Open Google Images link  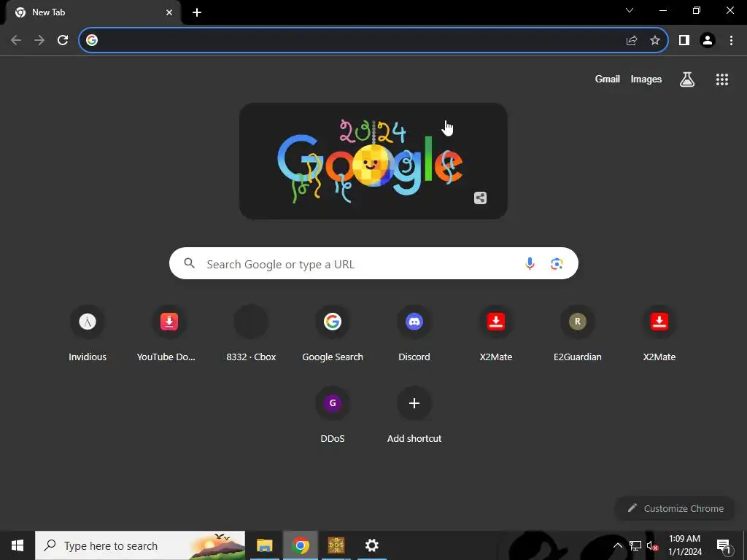pyautogui.click(x=646, y=79)
